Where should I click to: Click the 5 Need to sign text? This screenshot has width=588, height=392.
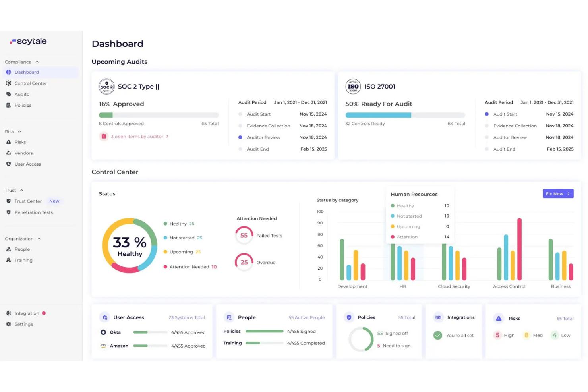[x=394, y=346]
